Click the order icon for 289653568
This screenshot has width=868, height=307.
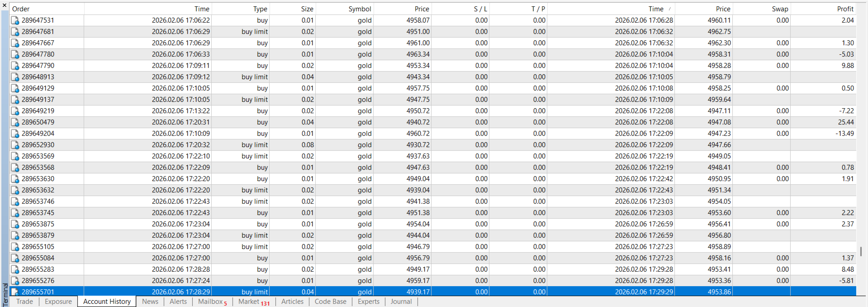click(15, 168)
